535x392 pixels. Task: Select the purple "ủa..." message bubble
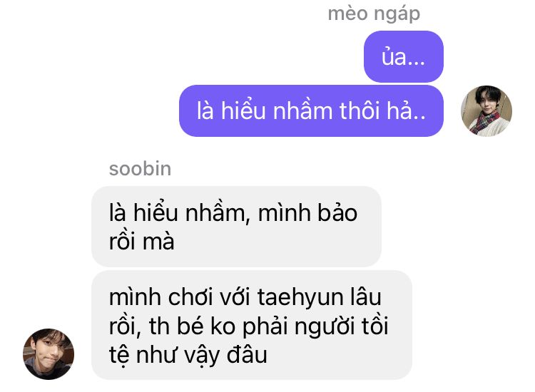(x=404, y=56)
